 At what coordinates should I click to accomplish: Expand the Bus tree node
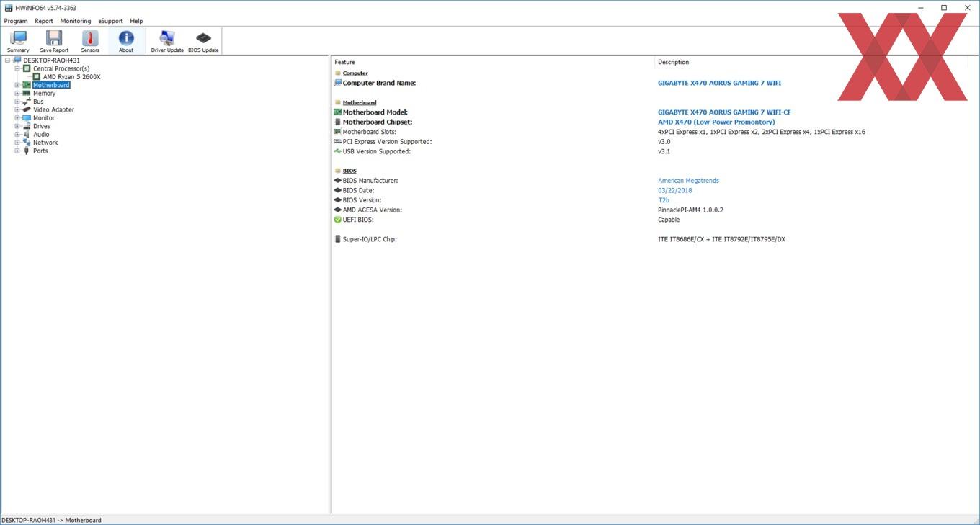(x=17, y=102)
